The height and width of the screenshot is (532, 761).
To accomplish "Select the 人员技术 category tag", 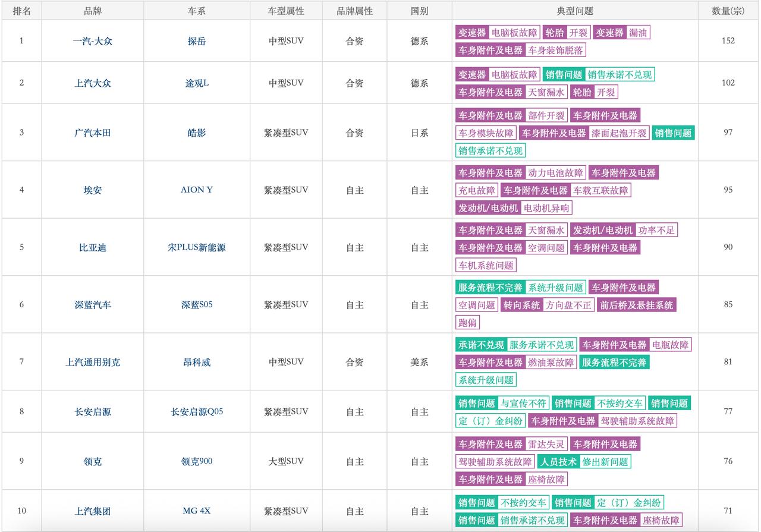I will [558, 462].
